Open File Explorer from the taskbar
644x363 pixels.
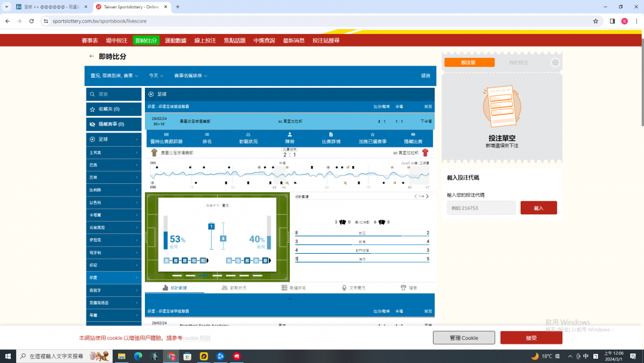coord(122,356)
